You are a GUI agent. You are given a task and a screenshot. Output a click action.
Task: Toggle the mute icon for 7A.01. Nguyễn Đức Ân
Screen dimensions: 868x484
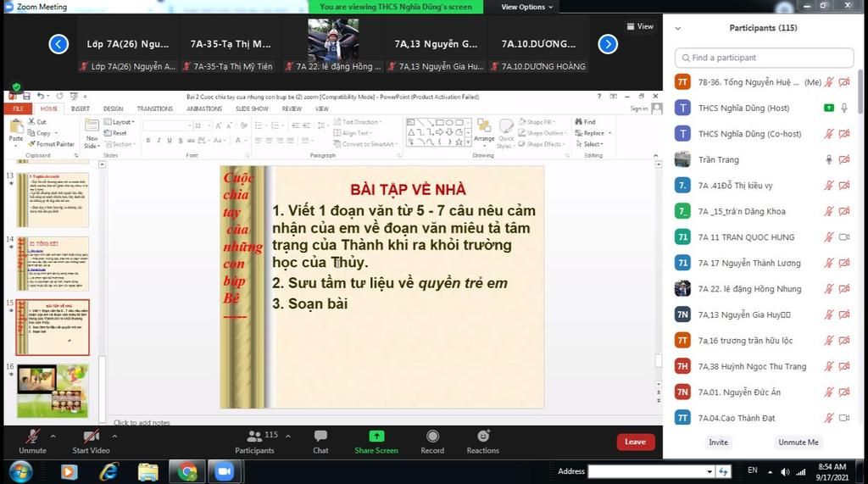(x=829, y=392)
